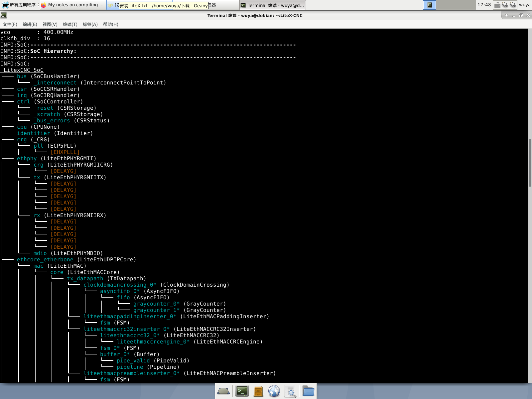
Task: Click the 'liteethmaccrcengine_0*' line
Action: pyautogui.click(x=190, y=342)
